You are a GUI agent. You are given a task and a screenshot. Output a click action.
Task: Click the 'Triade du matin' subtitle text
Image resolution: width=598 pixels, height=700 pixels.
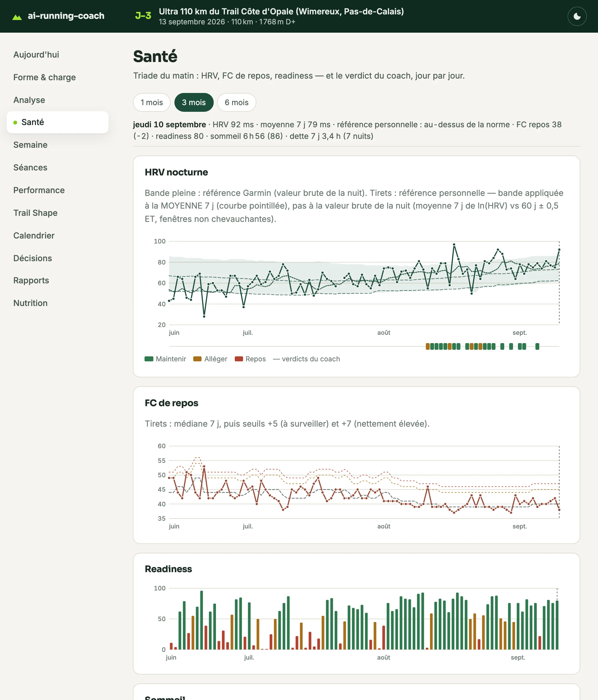tap(299, 76)
